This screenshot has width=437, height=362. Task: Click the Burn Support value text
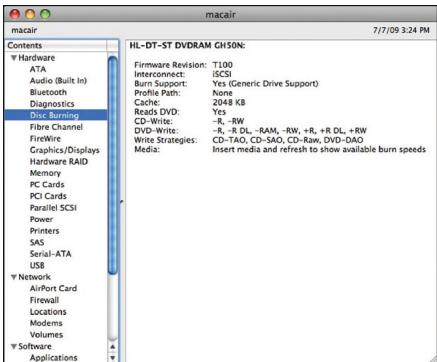pos(265,84)
